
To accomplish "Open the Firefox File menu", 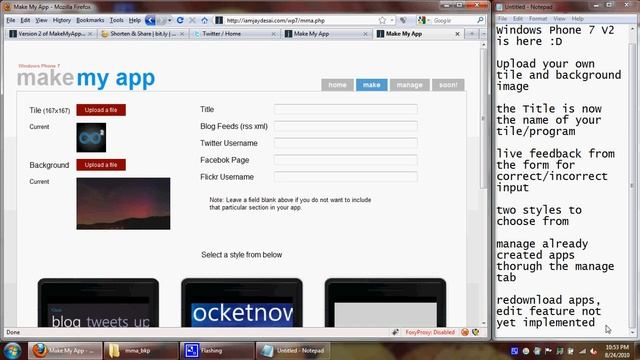I will (x=11, y=20).
